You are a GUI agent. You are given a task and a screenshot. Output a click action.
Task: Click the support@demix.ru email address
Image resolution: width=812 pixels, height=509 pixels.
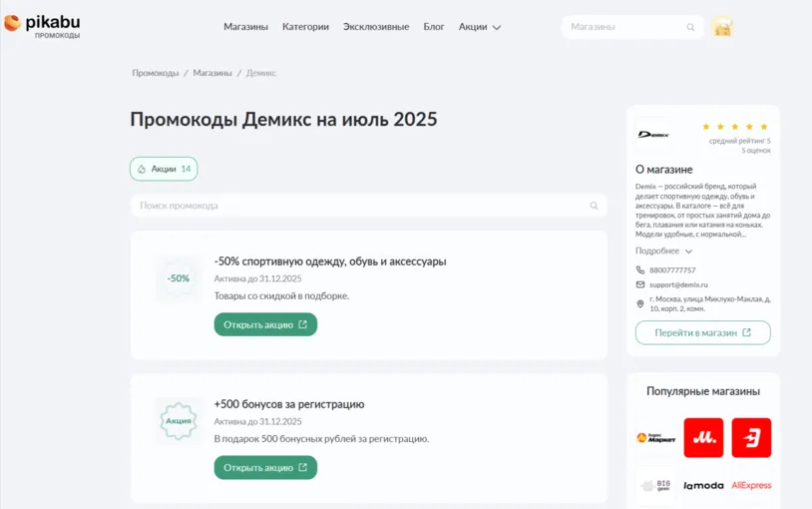678,284
